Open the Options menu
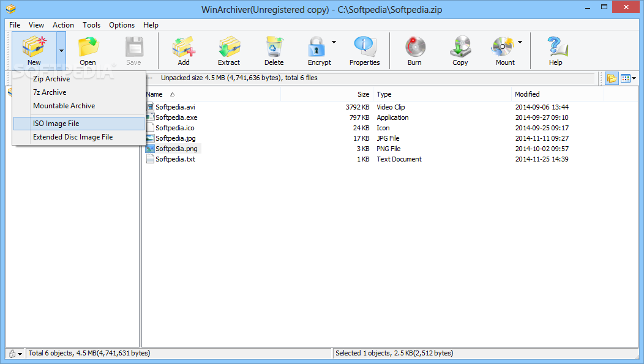Image resolution: width=644 pixels, height=364 pixels. (122, 25)
